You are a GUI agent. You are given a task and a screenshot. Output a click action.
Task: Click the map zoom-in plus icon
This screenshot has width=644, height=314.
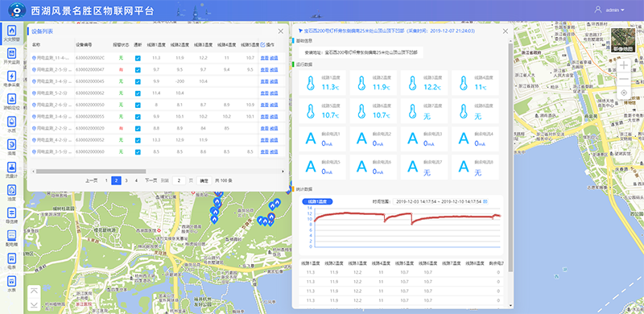[x=624, y=65]
